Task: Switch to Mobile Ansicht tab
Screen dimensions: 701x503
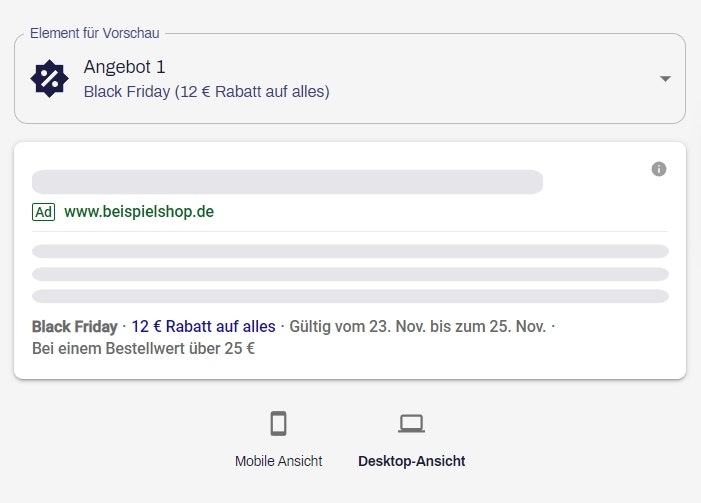Action: click(x=278, y=461)
